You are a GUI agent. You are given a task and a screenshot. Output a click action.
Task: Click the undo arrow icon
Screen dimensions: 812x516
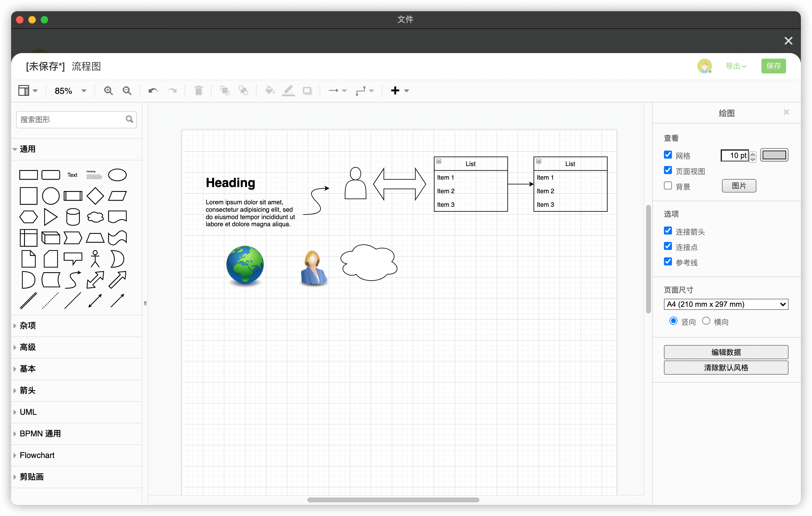tap(153, 90)
